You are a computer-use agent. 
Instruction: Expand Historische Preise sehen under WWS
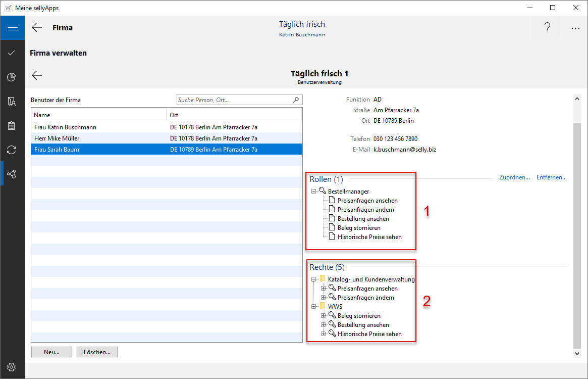[324, 334]
